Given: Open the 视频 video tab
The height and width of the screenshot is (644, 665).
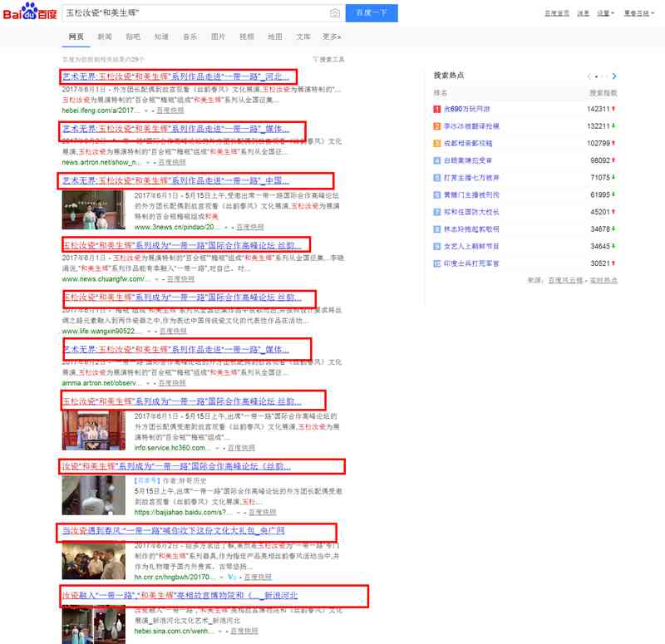Looking at the screenshot, I should point(247,37).
